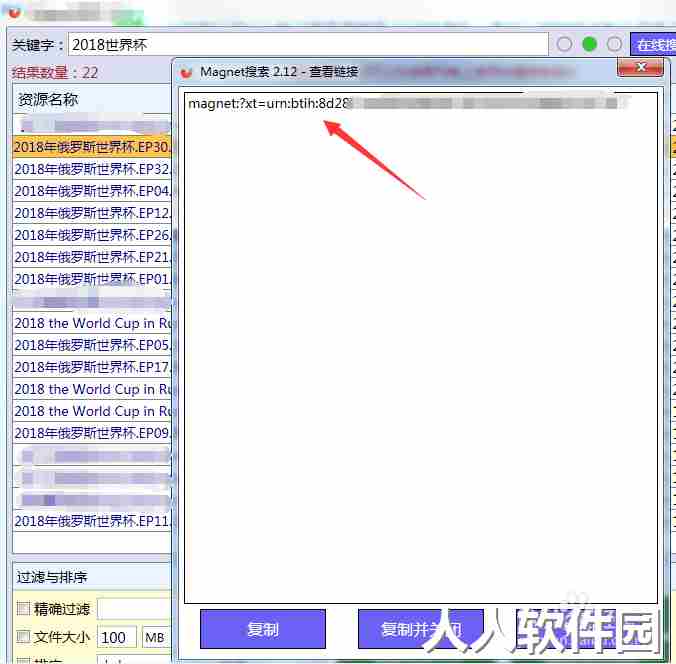Enable the 精确过滤 checkbox
The height and width of the screenshot is (664, 676).
point(23,609)
